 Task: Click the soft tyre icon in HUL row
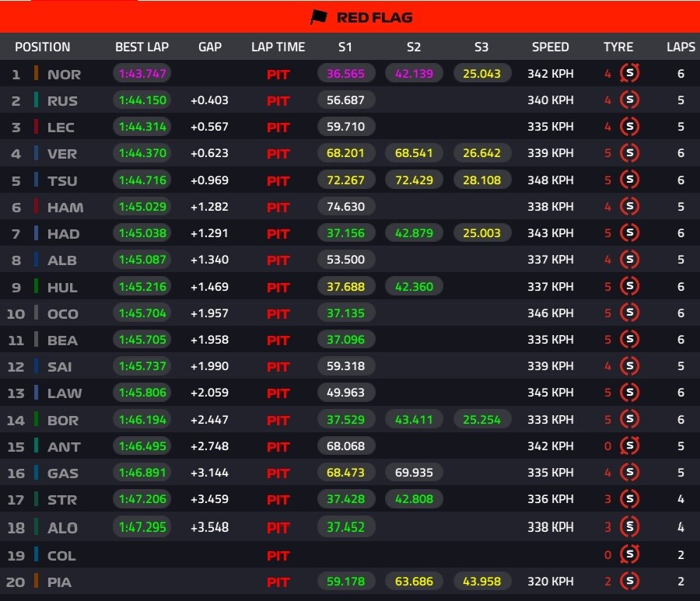[629, 286]
